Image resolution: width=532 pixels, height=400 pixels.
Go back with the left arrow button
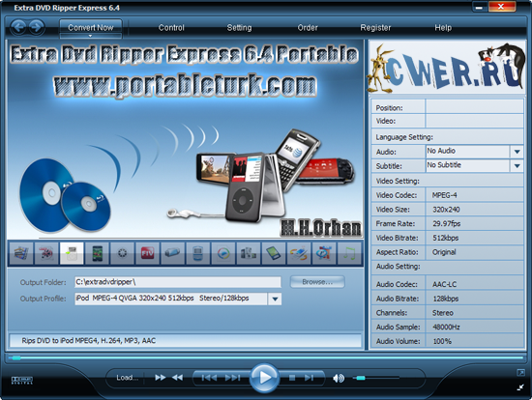click(x=19, y=27)
